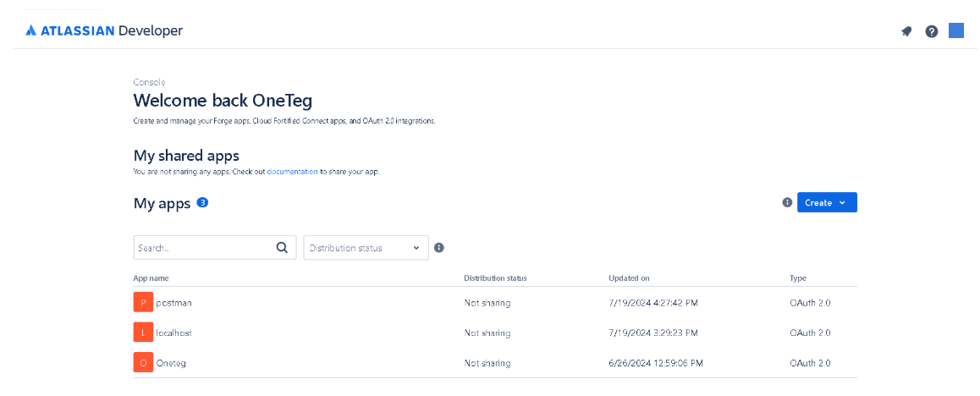
Task: Click the Updated on column header
Action: [629, 278]
